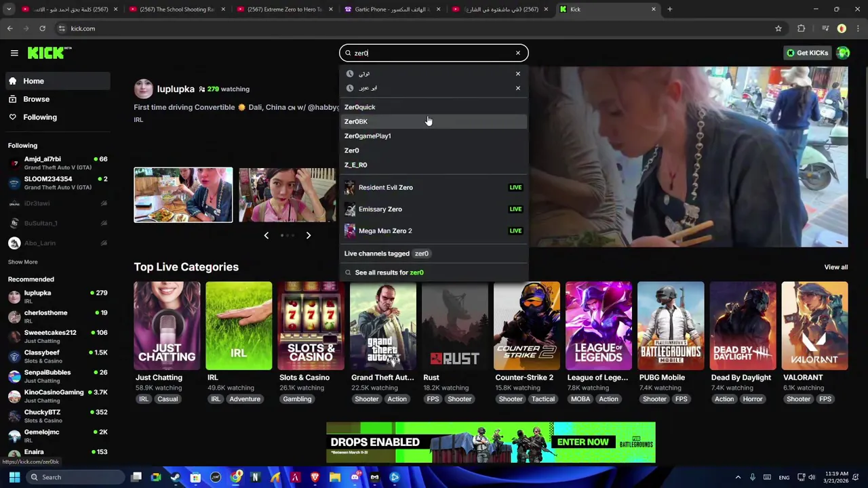Click the search box containing zer0

(433, 53)
